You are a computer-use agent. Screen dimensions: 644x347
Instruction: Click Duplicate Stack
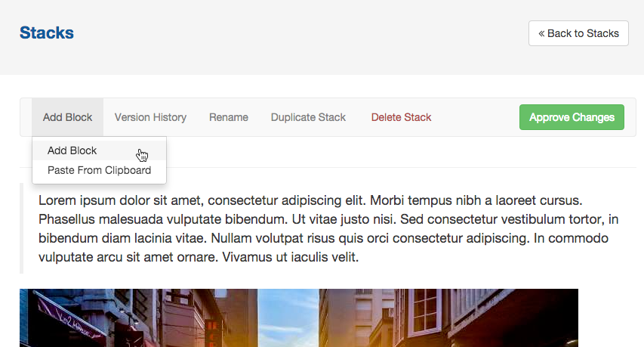coord(308,117)
